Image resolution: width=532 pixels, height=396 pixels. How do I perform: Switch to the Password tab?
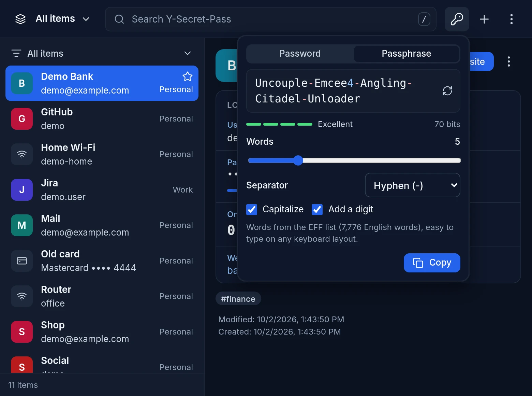pos(300,54)
